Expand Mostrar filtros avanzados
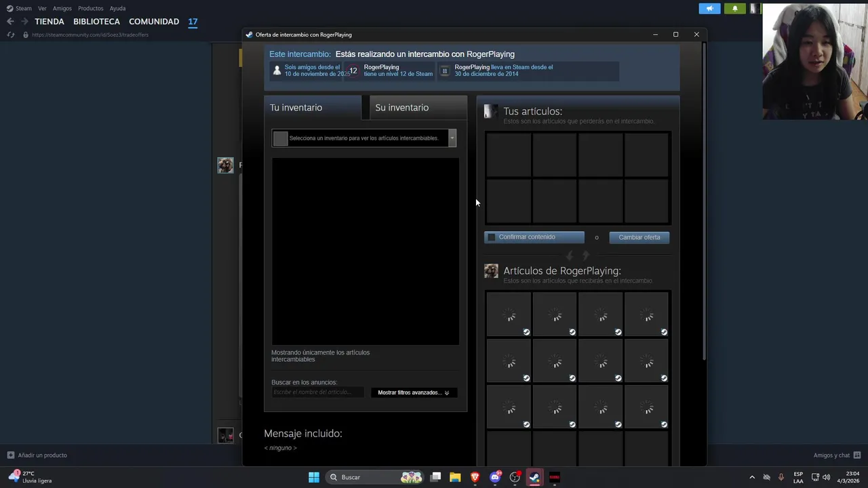The width and height of the screenshot is (868, 488). click(x=414, y=392)
